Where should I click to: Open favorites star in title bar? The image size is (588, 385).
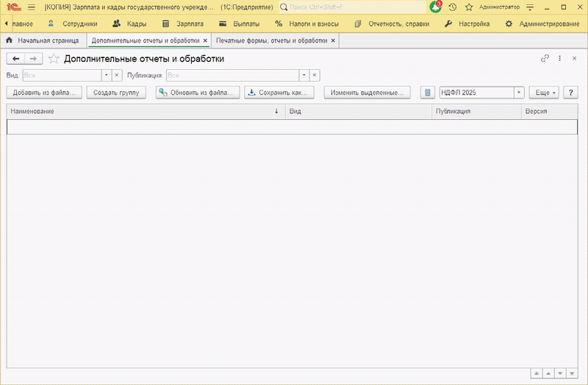pos(469,7)
